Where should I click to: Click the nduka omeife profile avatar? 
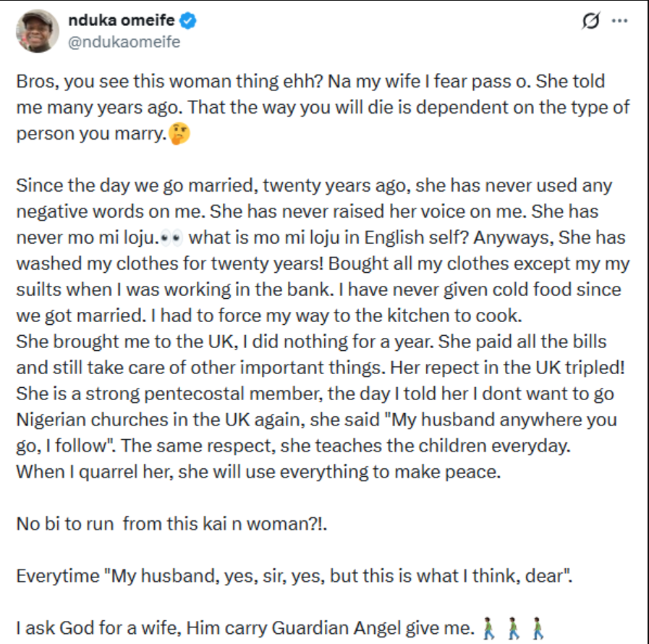pos(36,31)
